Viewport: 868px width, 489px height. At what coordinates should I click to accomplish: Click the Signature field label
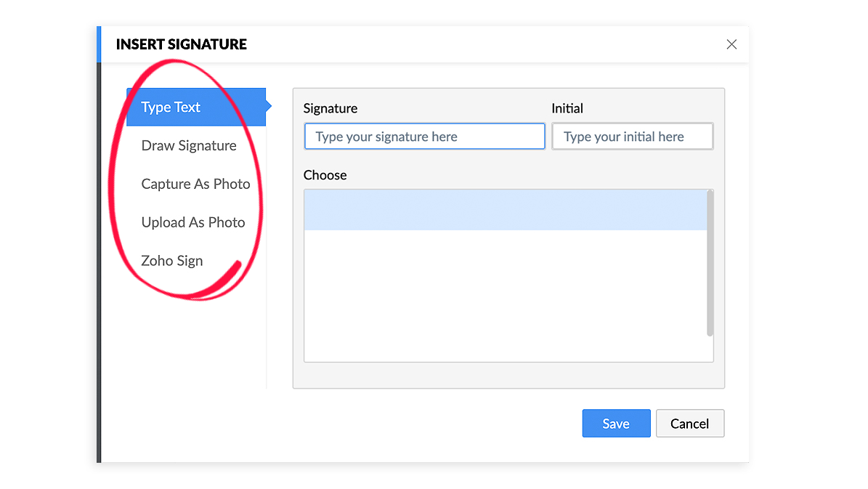click(x=330, y=108)
